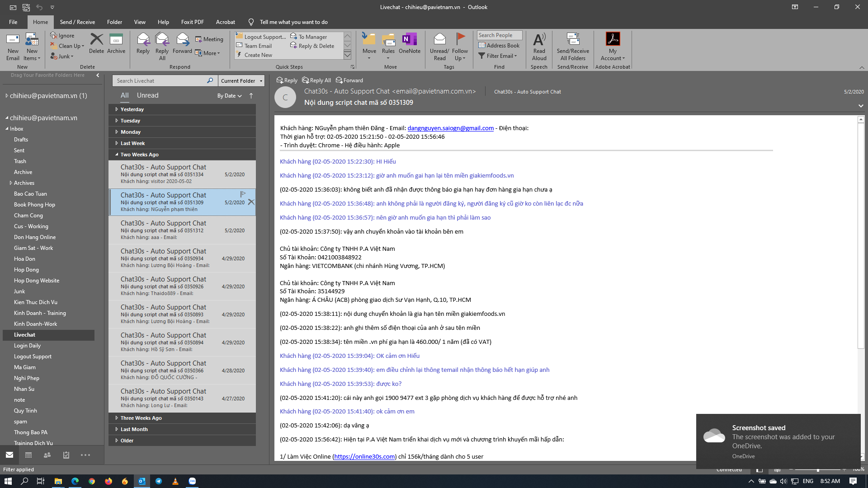Open the Current Folder search scope dropdown

(x=241, y=81)
